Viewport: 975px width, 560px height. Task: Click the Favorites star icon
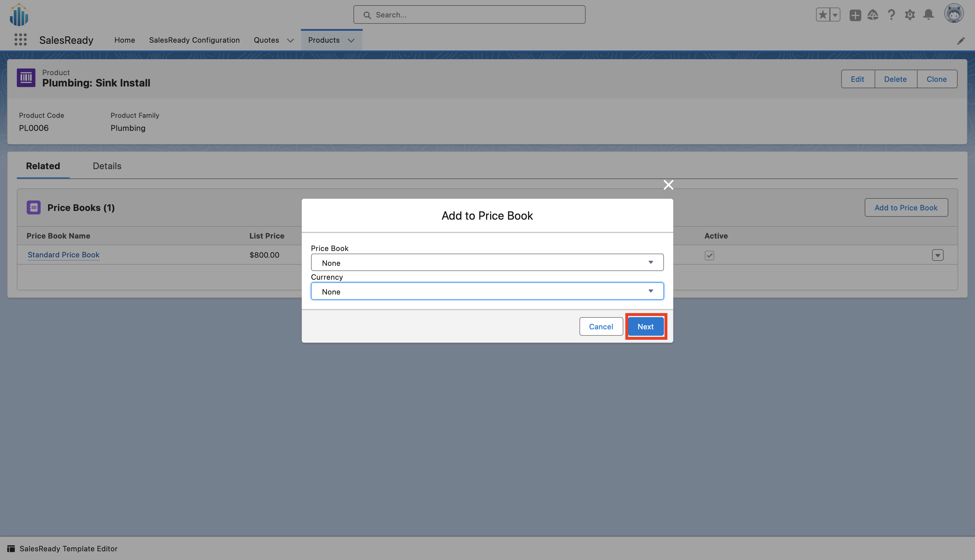pyautogui.click(x=822, y=15)
